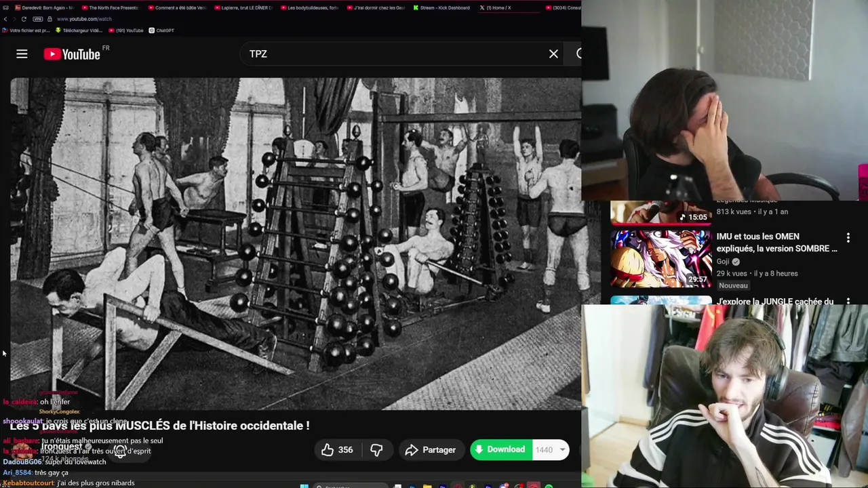Reload the page with the refresh icon

23,19
